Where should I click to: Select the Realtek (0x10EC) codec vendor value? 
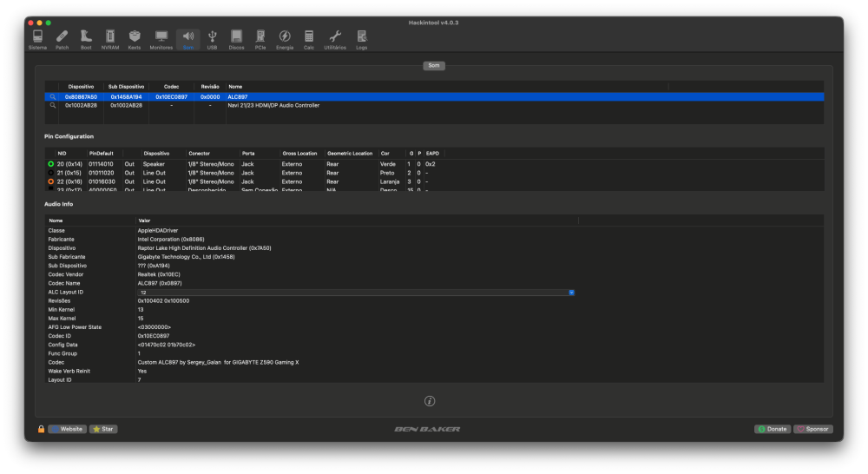[x=159, y=274]
